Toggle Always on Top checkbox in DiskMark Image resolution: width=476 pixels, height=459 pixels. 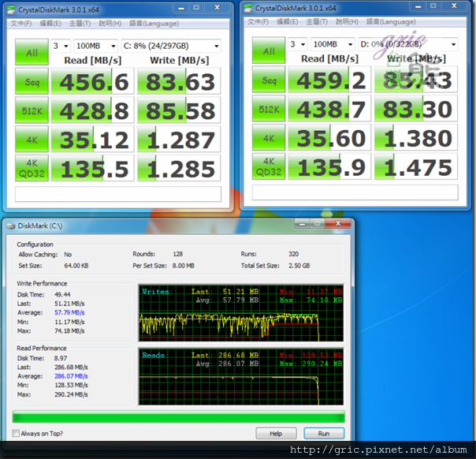[x=16, y=433]
